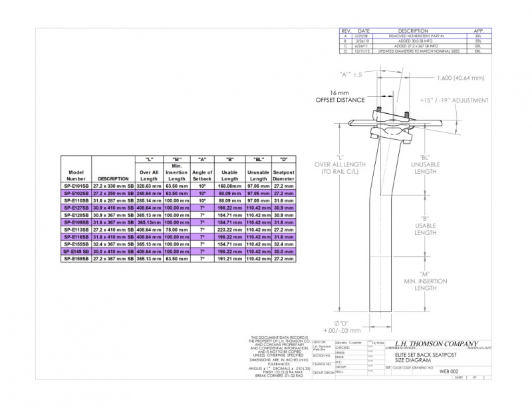Select model number SP-E102SB row label
Image resolution: width=532 pixels, height=408 pixels.
pos(76,193)
